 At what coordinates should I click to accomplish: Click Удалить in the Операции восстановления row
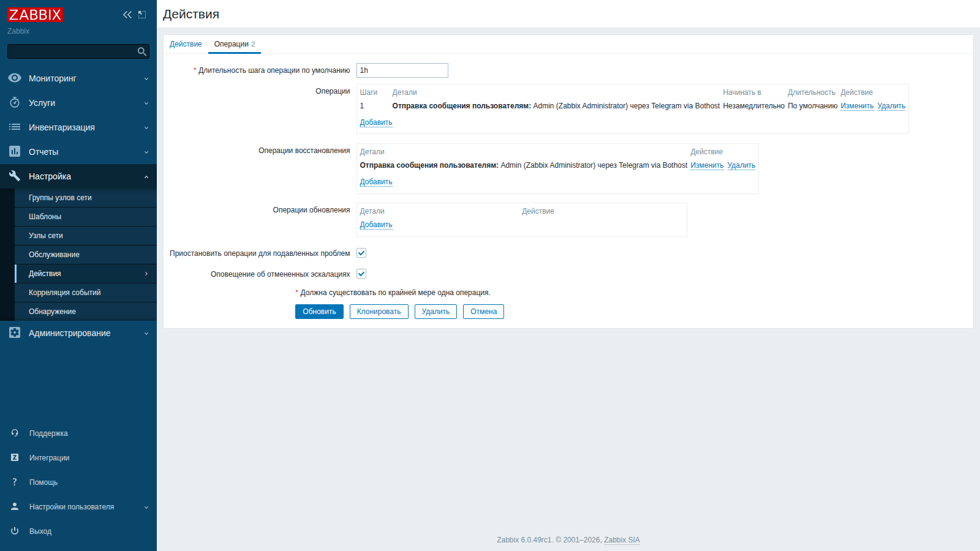[741, 165]
